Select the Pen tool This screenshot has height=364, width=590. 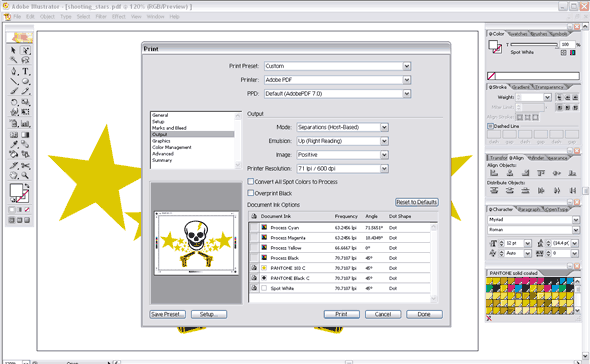[x=14, y=71]
